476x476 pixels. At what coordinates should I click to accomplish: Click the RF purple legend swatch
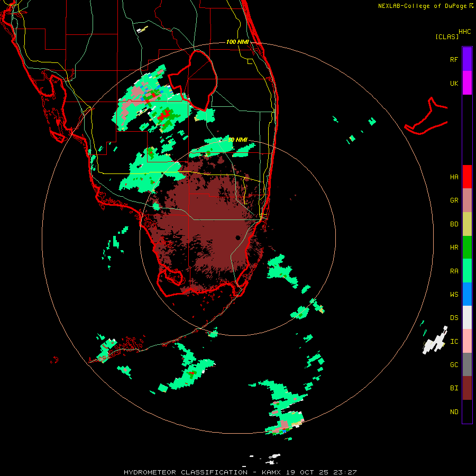click(467, 59)
